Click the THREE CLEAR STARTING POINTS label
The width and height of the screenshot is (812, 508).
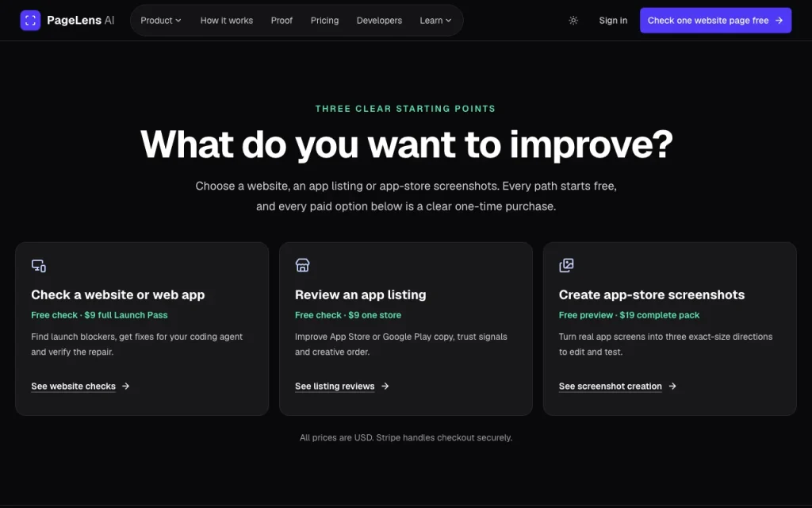(405, 109)
